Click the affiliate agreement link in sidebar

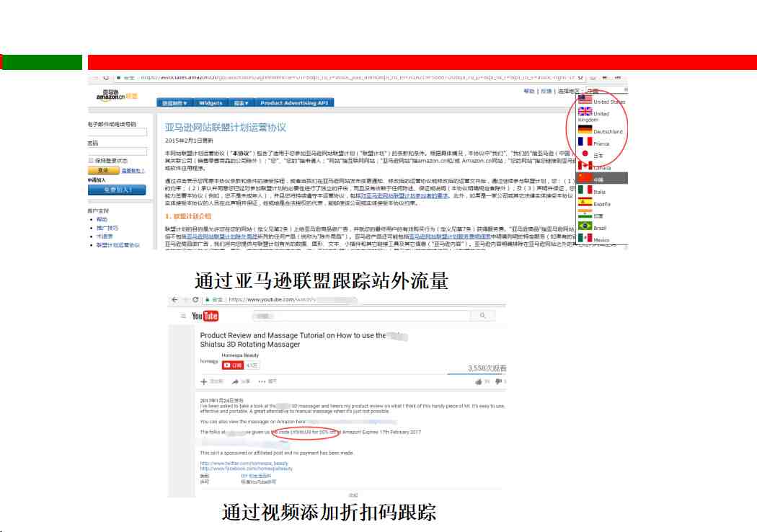pos(118,245)
